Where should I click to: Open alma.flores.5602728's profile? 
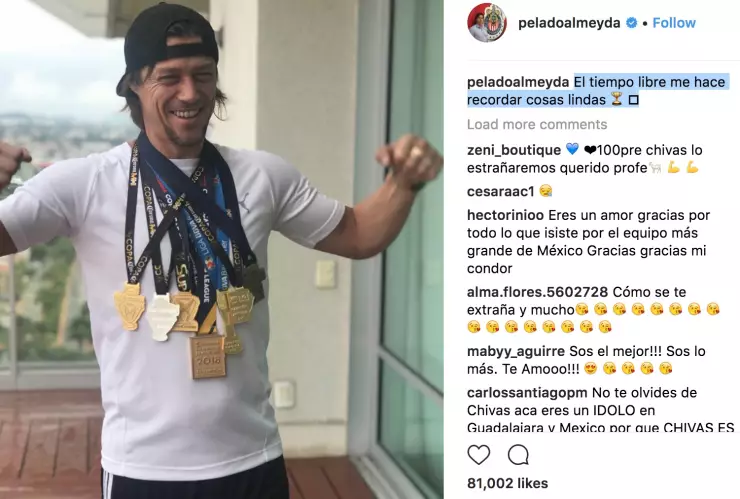pos(538,292)
